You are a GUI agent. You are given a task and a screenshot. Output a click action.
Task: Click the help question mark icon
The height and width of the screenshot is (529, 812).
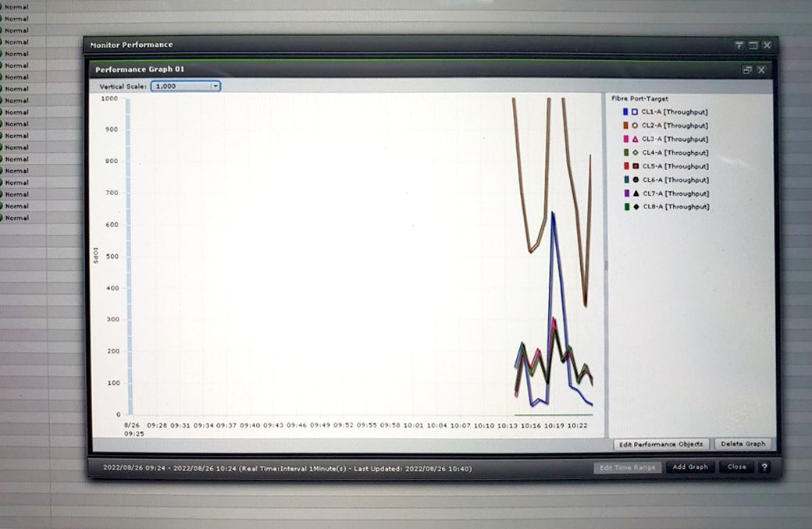pyautogui.click(x=764, y=467)
